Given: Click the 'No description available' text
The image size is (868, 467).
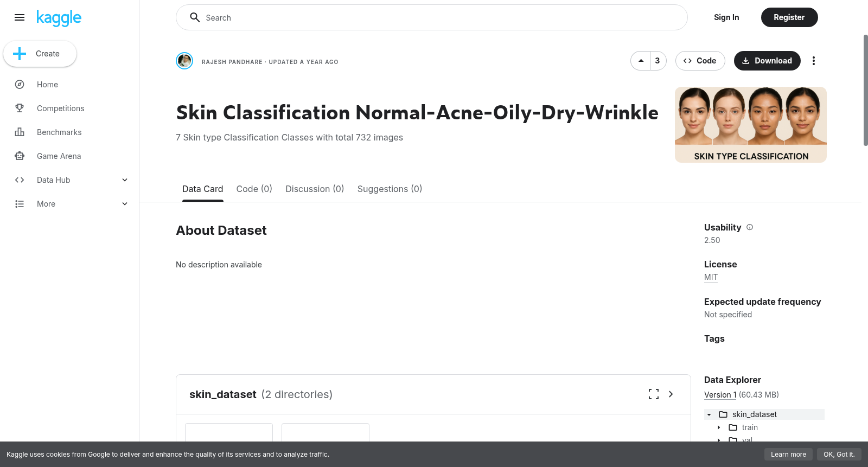Looking at the screenshot, I should 219,265.
